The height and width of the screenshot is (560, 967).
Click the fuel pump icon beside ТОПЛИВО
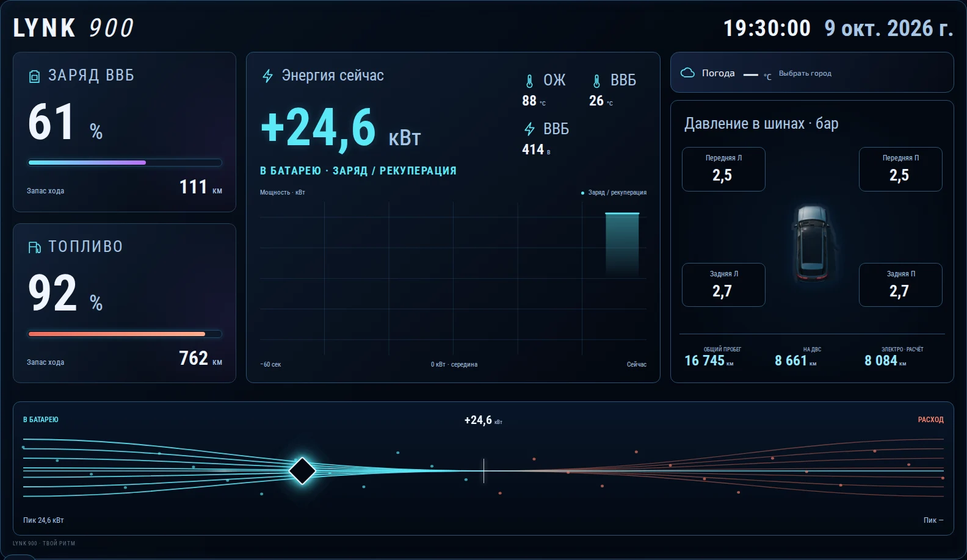[x=35, y=247]
